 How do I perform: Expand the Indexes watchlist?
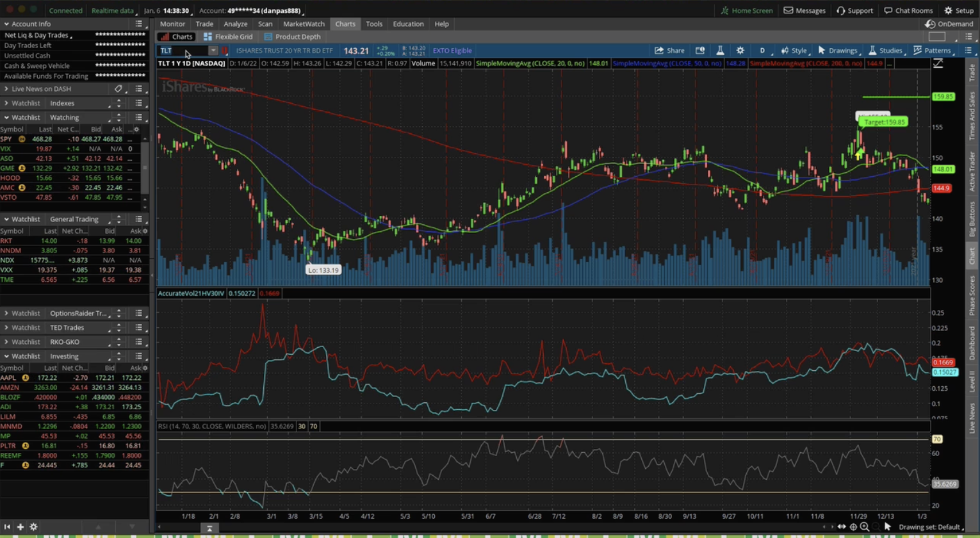tap(6, 103)
